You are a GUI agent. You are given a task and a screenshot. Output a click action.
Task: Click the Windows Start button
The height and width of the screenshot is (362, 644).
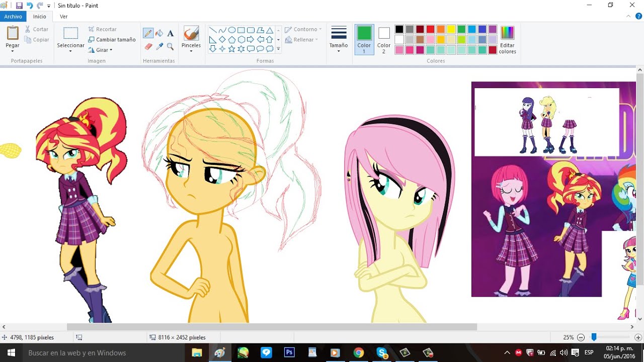click(x=11, y=352)
